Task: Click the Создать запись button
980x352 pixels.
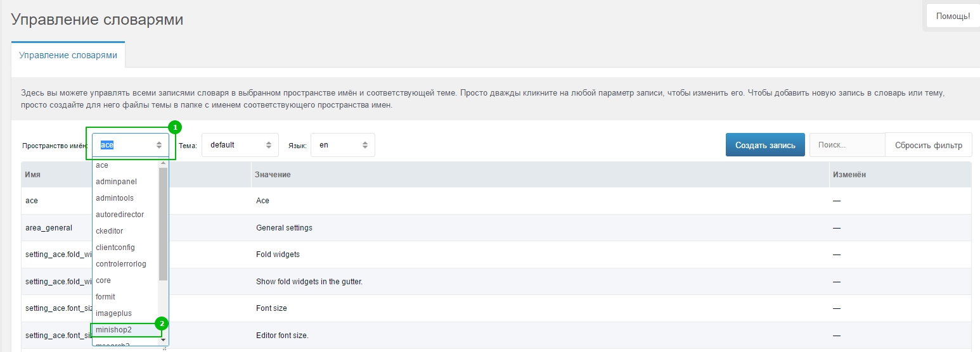Action: (764, 145)
